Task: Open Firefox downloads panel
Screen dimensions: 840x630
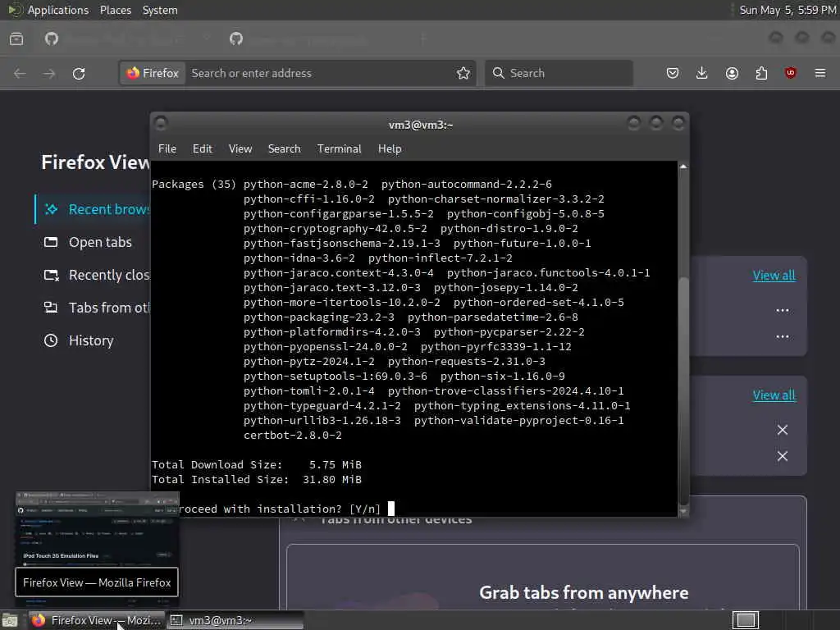Action: click(x=702, y=73)
